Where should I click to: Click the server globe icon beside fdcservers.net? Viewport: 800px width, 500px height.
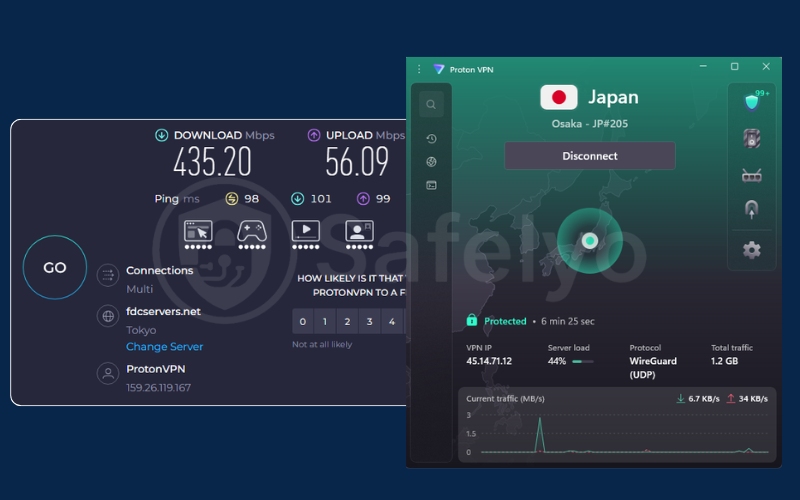tap(108, 316)
